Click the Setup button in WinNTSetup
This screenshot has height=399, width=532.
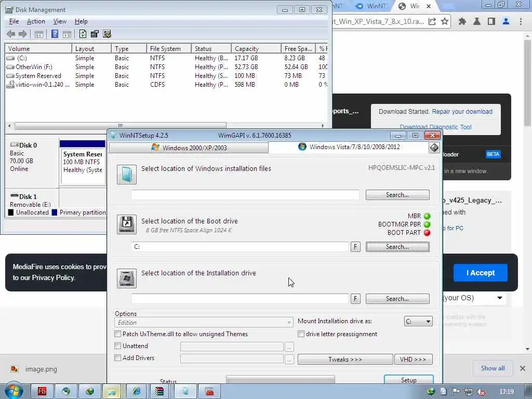[x=408, y=380]
